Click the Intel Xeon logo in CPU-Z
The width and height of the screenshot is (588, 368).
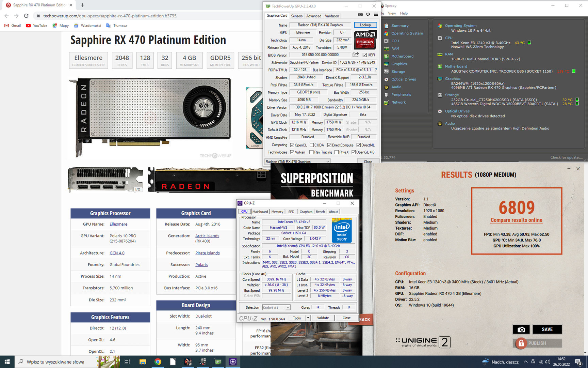click(x=342, y=230)
